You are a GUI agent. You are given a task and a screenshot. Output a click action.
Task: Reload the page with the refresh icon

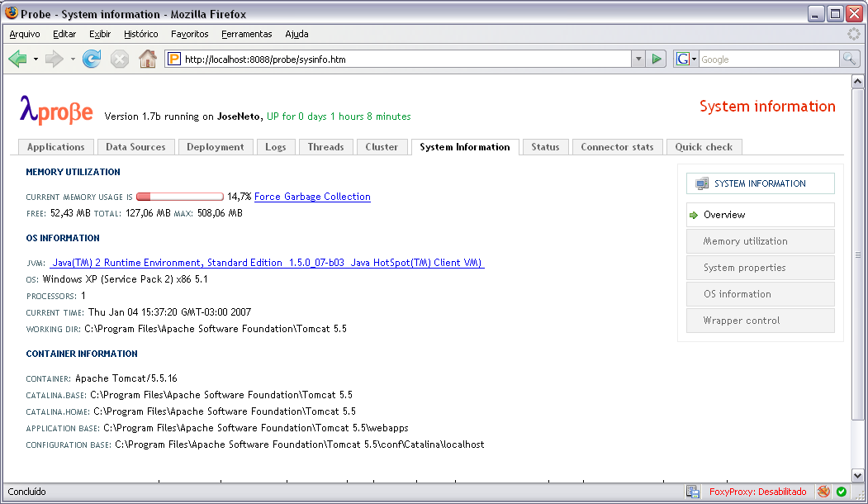[92, 59]
